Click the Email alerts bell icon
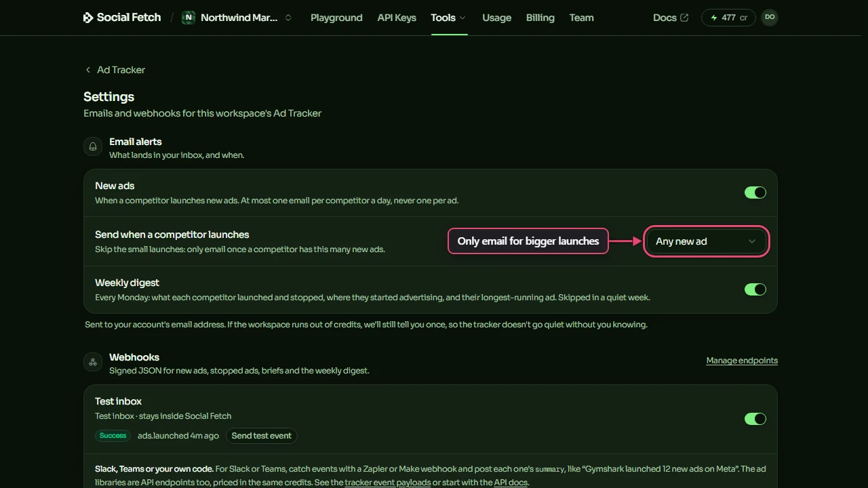 tap(93, 146)
